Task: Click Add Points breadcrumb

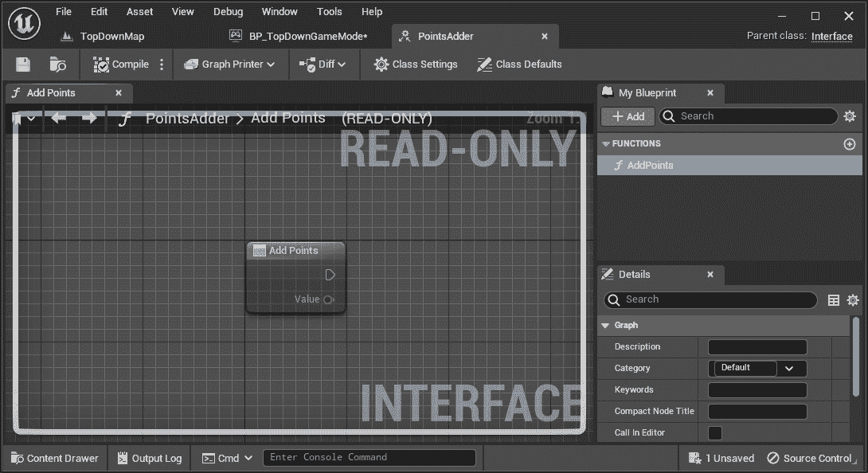Action: coord(287,118)
